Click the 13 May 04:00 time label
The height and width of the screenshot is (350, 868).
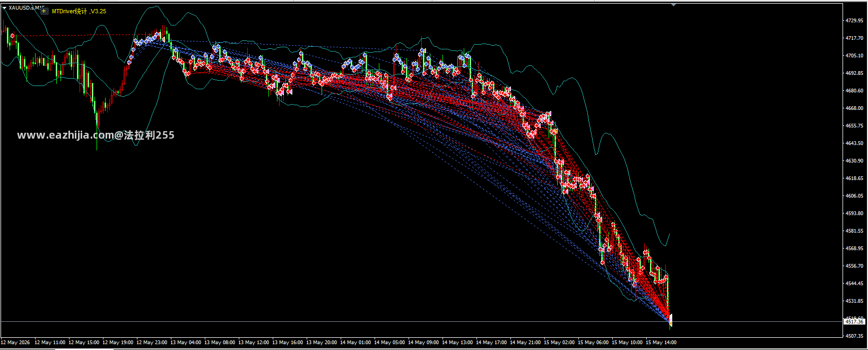coord(186,343)
